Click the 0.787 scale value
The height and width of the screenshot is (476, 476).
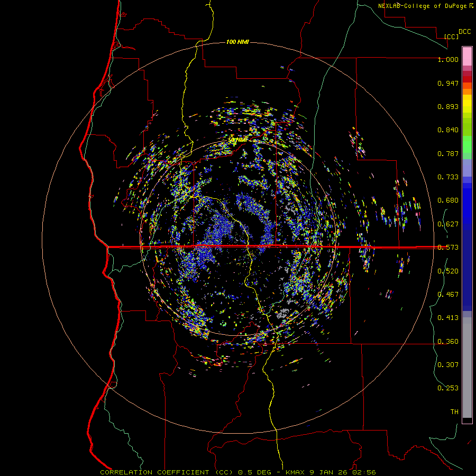[x=448, y=153]
